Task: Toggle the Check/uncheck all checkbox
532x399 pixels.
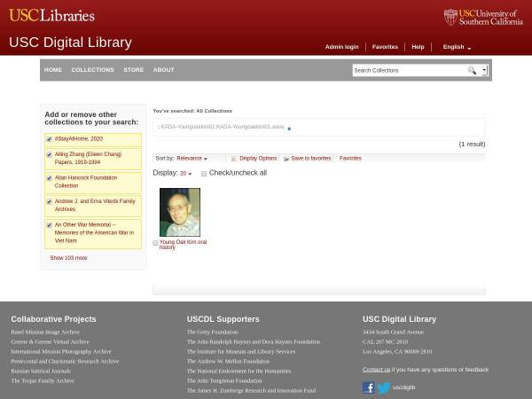Action: (204, 174)
